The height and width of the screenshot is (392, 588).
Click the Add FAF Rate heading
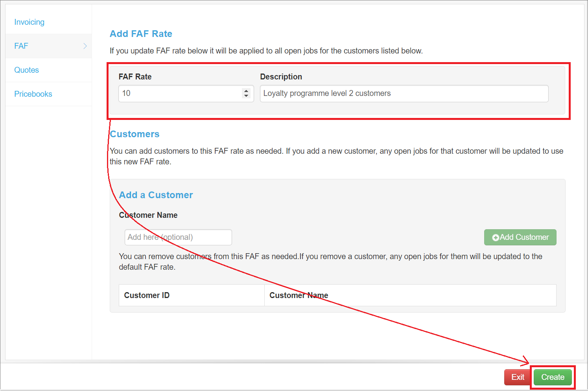point(141,34)
